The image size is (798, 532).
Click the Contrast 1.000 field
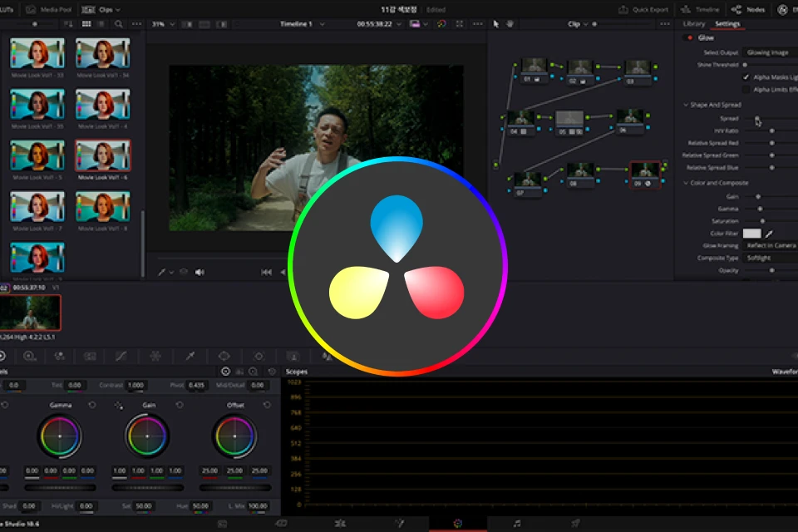(135, 386)
